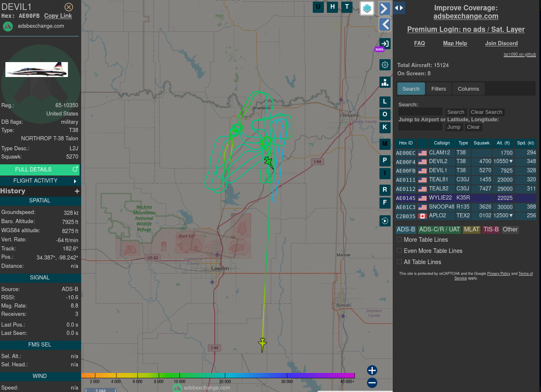Viewport: 541px width, 392px height.
Task: Click the T-38 aircraft photo thumbnail
Action: pos(36,70)
